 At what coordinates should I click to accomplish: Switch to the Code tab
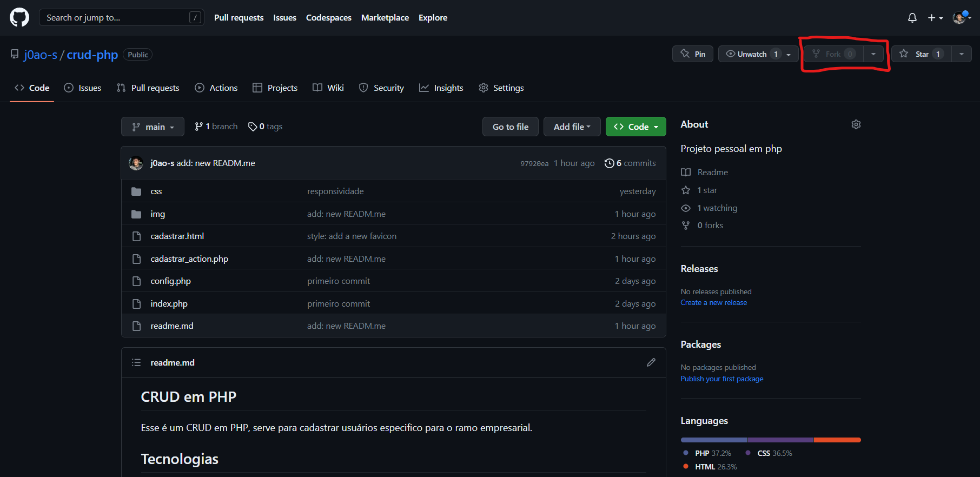[32, 88]
